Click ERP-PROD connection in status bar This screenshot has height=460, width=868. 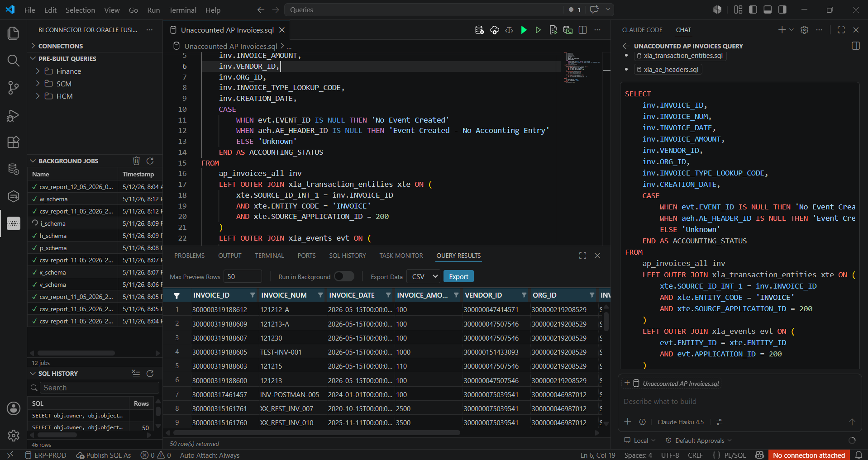coord(45,455)
